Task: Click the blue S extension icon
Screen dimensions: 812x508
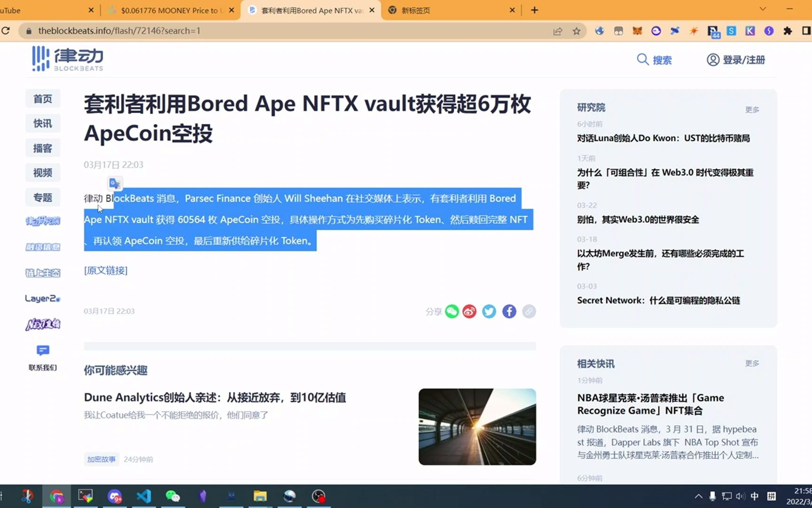Action: point(731,31)
